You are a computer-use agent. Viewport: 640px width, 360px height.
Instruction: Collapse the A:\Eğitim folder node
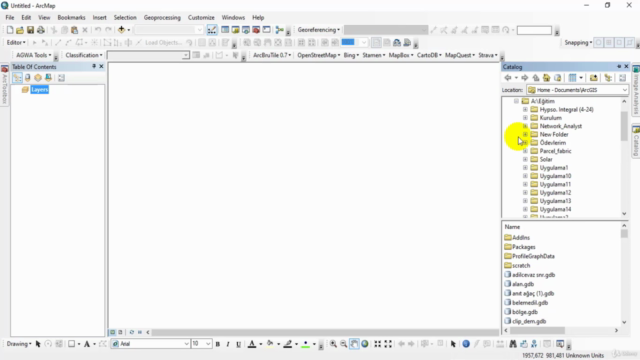click(x=516, y=101)
